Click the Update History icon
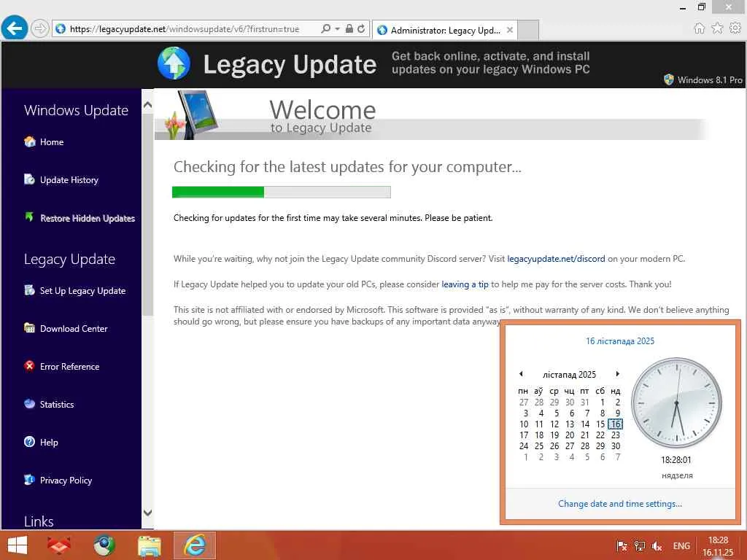This screenshot has height=560, width=747. tap(29, 179)
